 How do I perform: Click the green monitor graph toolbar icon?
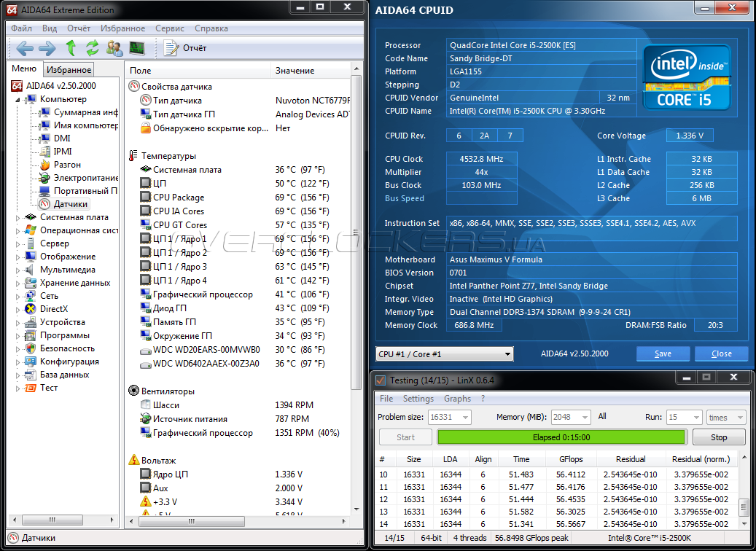[x=136, y=48]
